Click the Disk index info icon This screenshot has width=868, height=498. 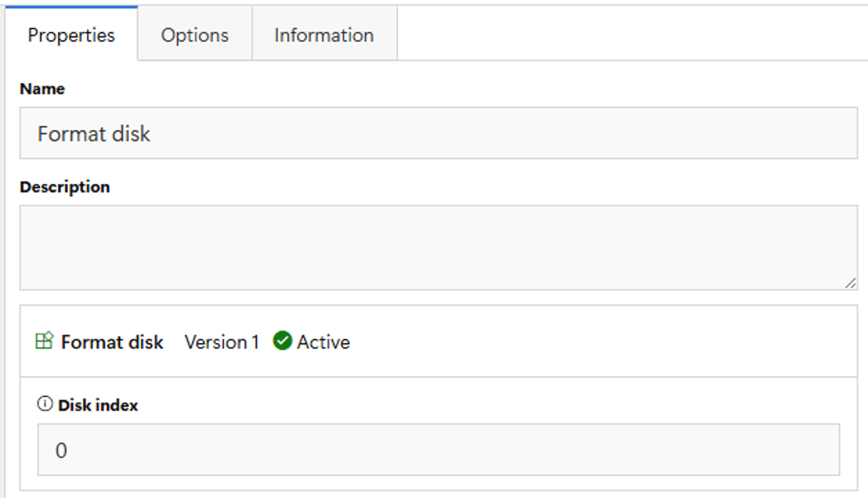(45, 405)
